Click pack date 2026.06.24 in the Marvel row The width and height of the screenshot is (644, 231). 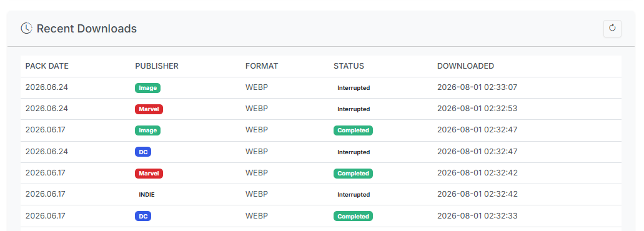(47, 108)
